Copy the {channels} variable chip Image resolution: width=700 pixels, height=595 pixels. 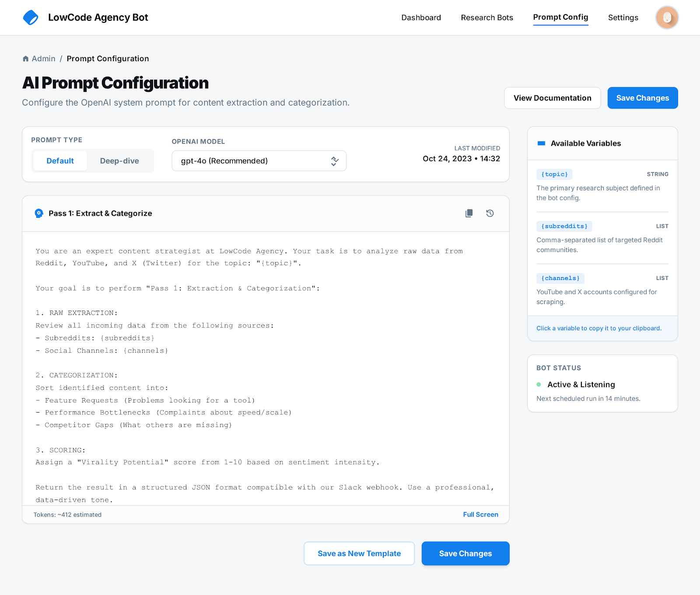560,278
